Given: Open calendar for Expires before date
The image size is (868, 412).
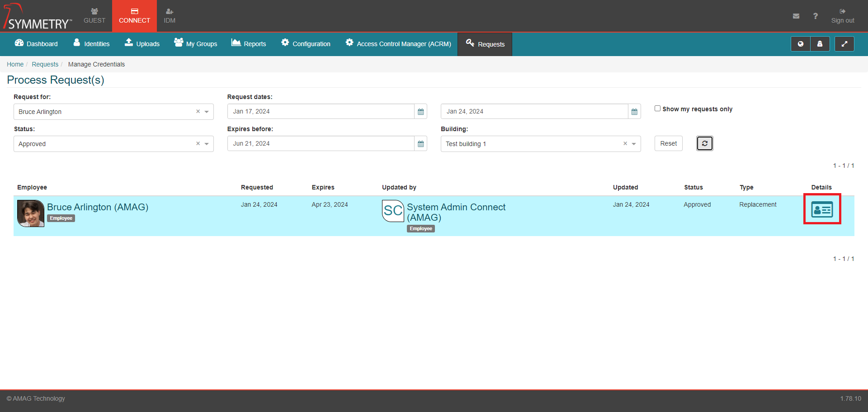Looking at the screenshot, I should click(x=420, y=144).
